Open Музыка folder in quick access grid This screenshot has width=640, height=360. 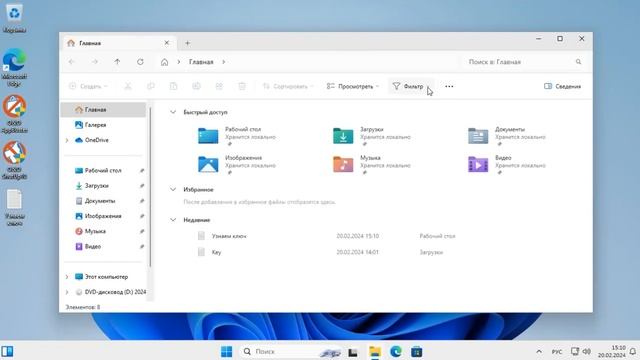(x=371, y=164)
